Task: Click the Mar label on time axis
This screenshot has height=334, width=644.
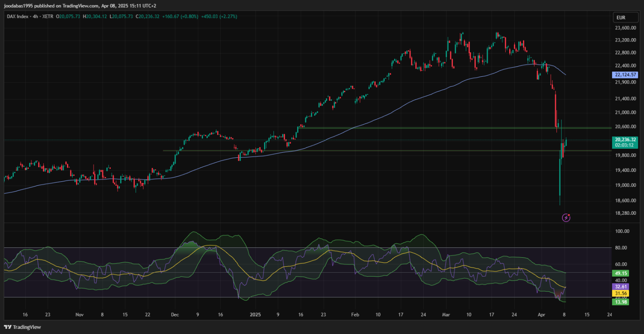Action: [x=445, y=314]
